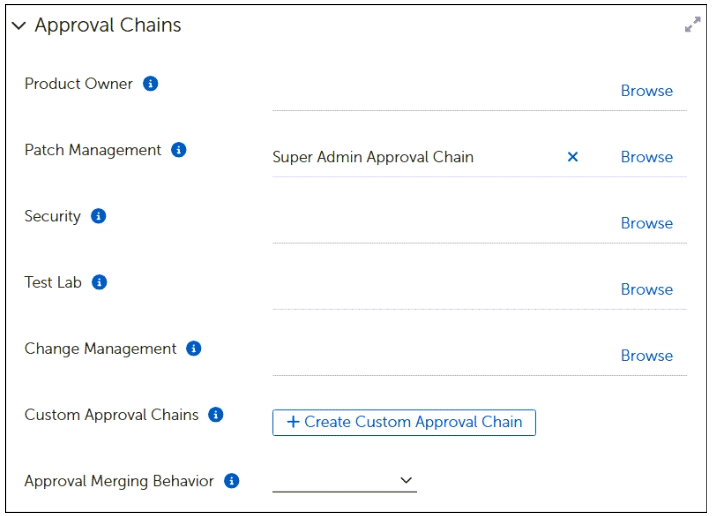Click Create Custom Approval Chain button
The image size is (713, 516).
[404, 422]
